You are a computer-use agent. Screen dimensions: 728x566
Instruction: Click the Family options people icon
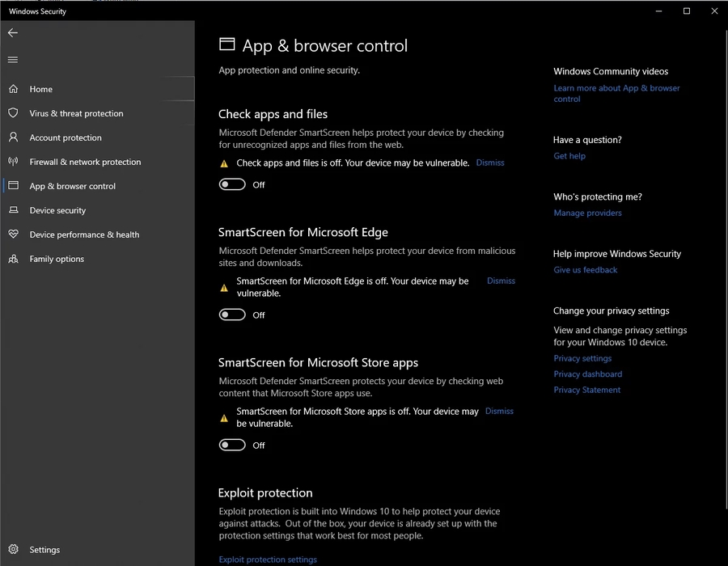(x=13, y=259)
